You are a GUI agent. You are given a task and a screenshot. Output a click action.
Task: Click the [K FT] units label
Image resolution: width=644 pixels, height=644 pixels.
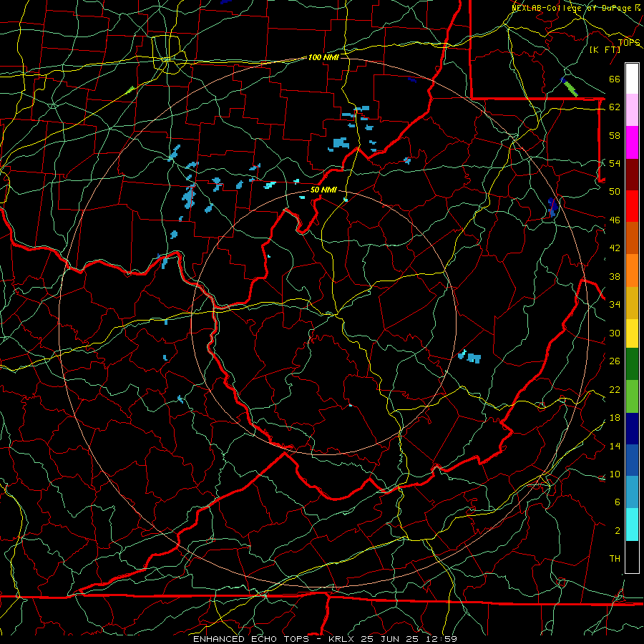tap(605, 50)
